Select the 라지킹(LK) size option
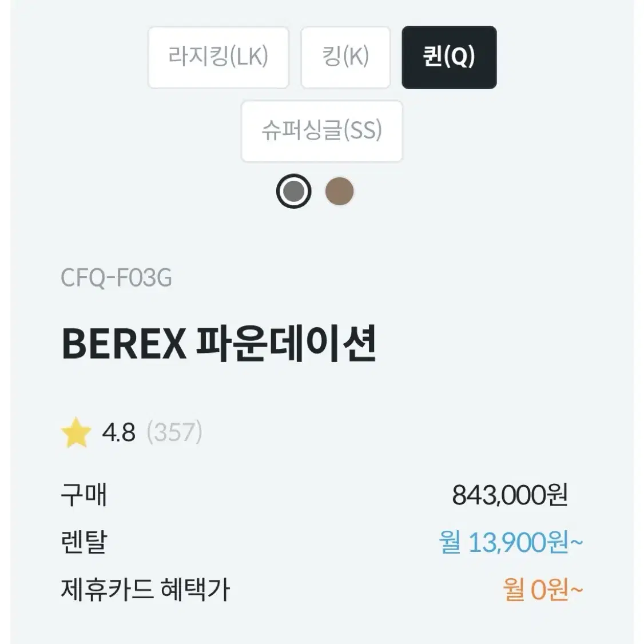Viewport: 644px width, 644px height. pos(218,58)
